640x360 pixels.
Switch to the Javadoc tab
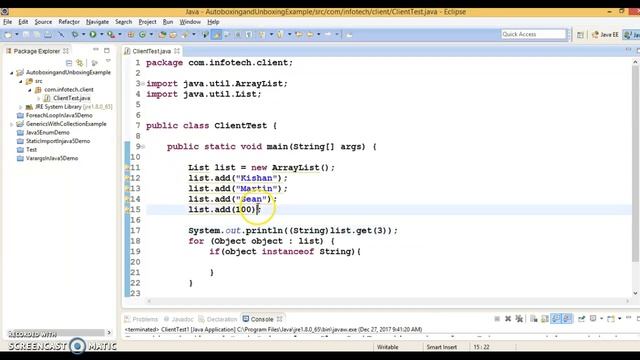click(x=179, y=319)
